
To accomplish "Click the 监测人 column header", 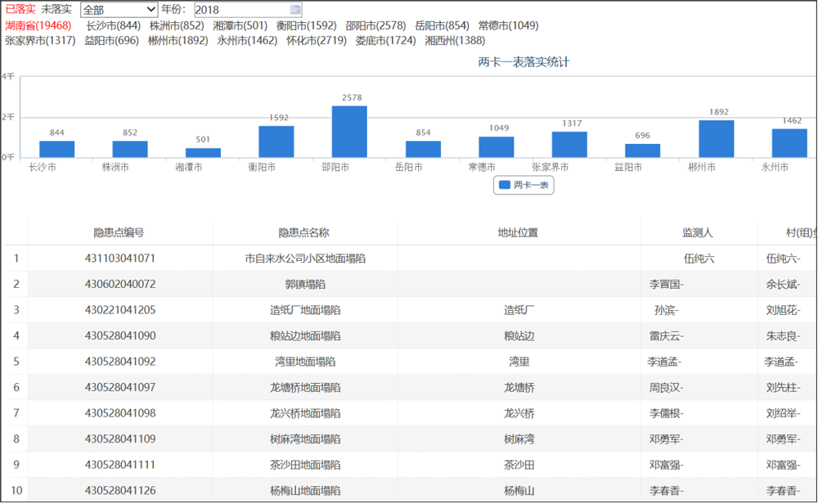I will click(x=699, y=233).
